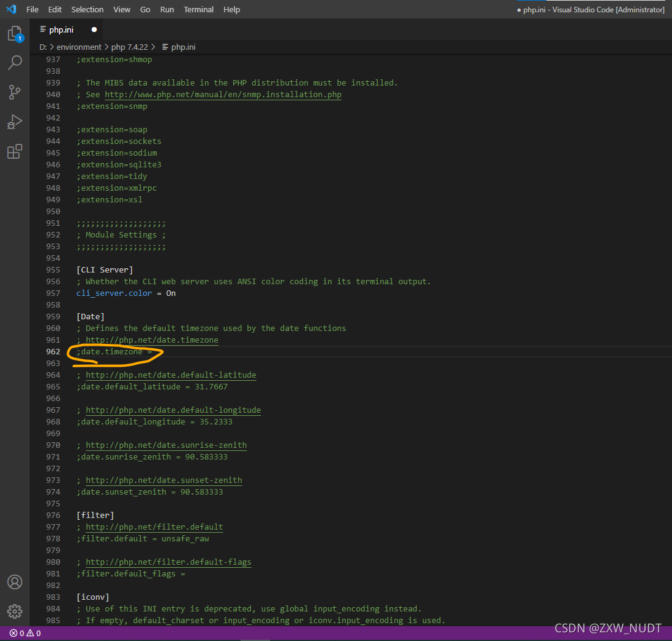The image size is (672, 641).
Task: Click the ;extension=xsl line
Action: (x=110, y=200)
